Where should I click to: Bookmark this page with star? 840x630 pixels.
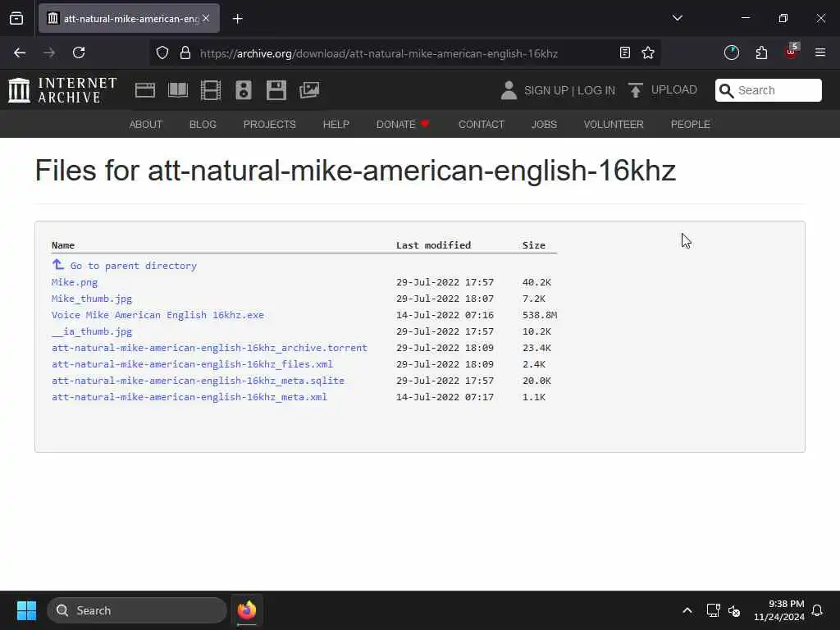648,52
